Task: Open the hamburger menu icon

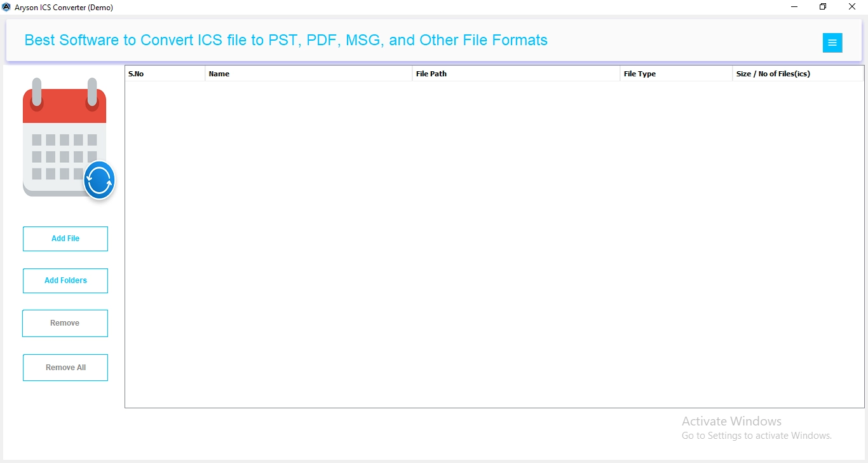Action: tap(832, 43)
